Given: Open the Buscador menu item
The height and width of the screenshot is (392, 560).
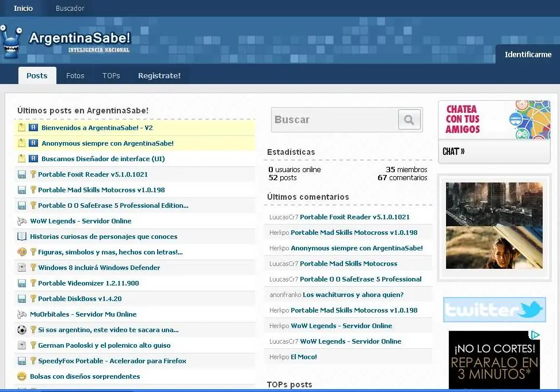Looking at the screenshot, I should tap(70, 8).
